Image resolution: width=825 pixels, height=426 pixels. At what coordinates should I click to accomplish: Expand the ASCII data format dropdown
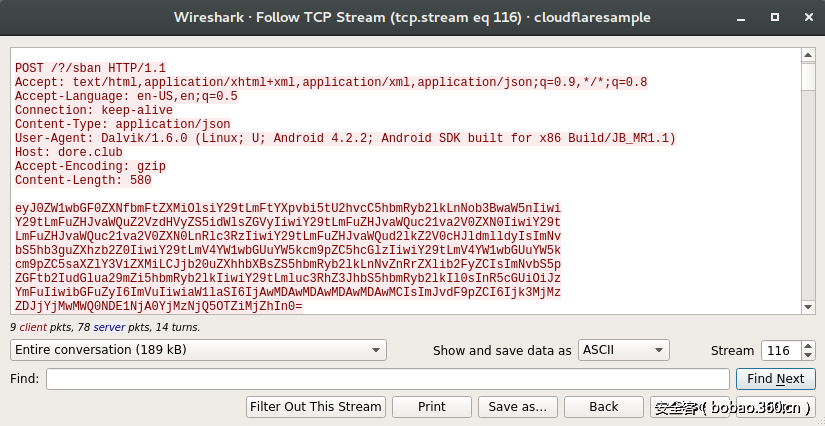pyautogui.click(x=624, y=350)
